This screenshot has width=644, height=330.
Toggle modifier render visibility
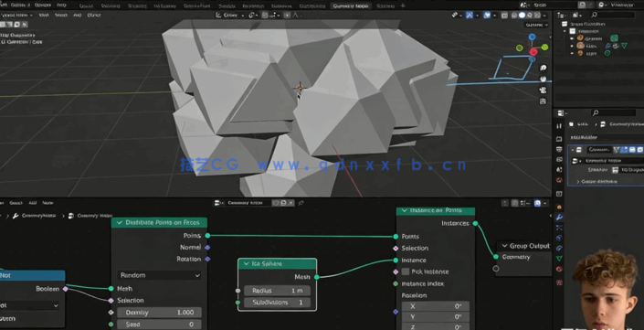pyautogui.click(x=639, y=150)
